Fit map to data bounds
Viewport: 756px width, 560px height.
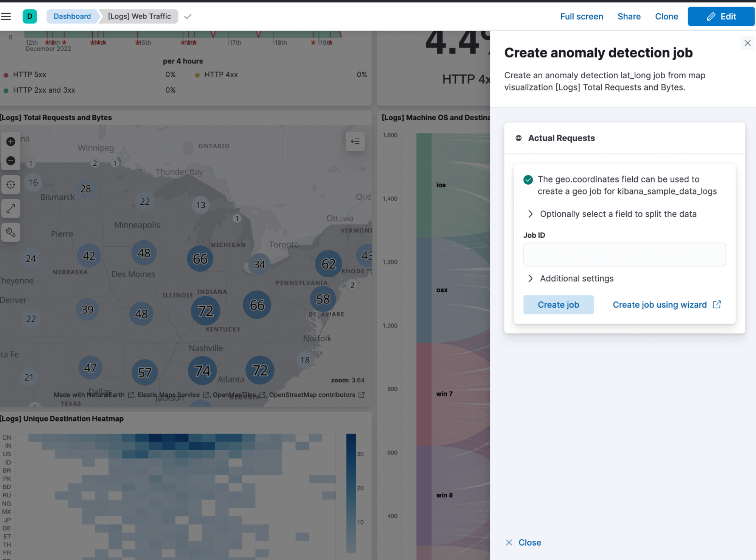coord(11,185)
